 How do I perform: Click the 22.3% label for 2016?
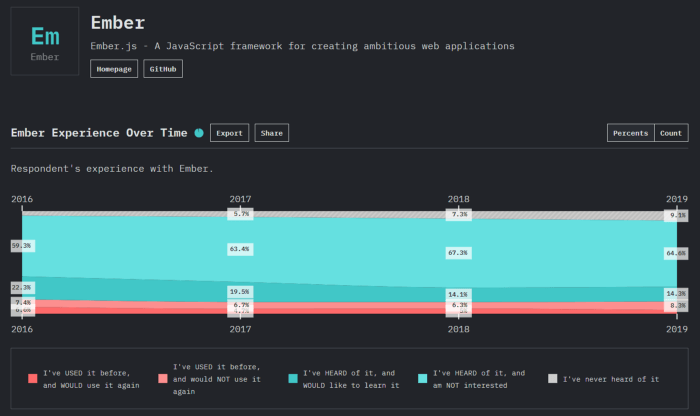(x=22, y=288)
